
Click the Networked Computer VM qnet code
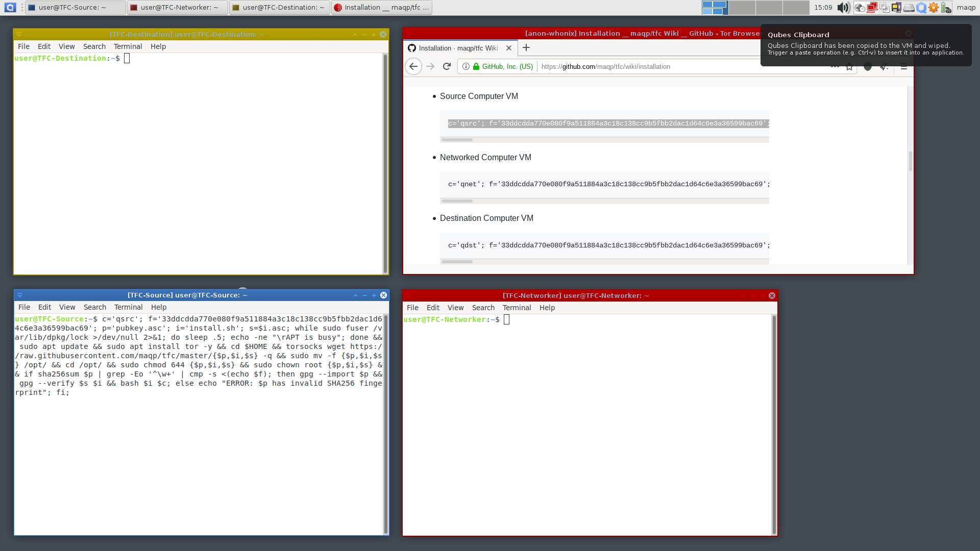604,184
